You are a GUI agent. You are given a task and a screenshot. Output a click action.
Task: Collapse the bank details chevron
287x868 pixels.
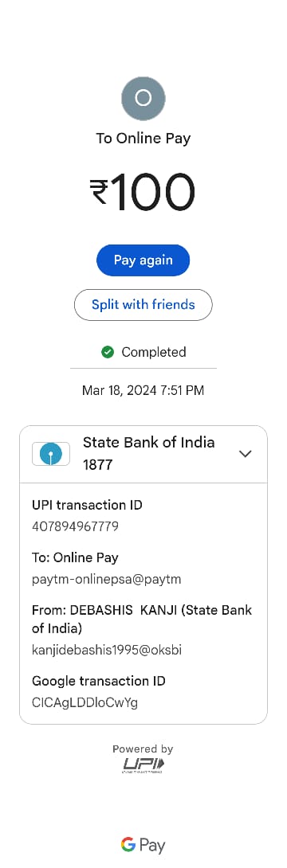tap(245, 454)
